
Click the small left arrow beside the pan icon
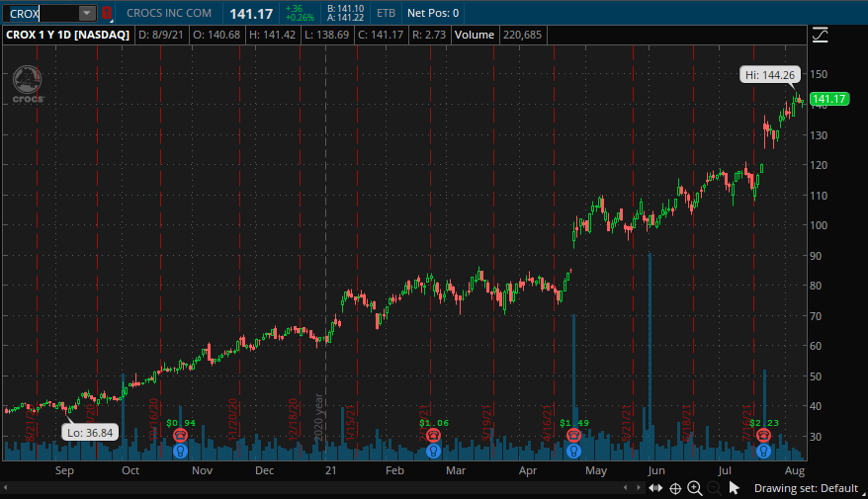625,488
